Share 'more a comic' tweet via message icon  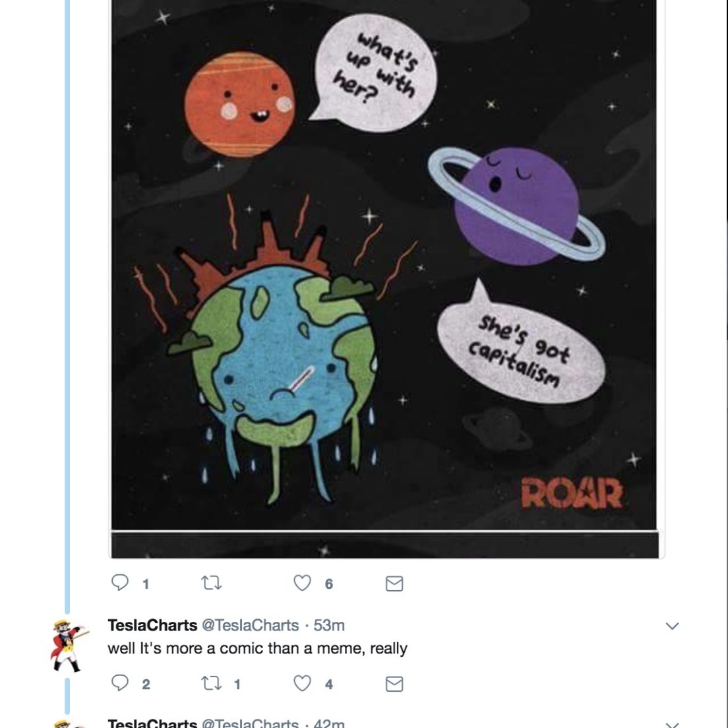(394, 684)
